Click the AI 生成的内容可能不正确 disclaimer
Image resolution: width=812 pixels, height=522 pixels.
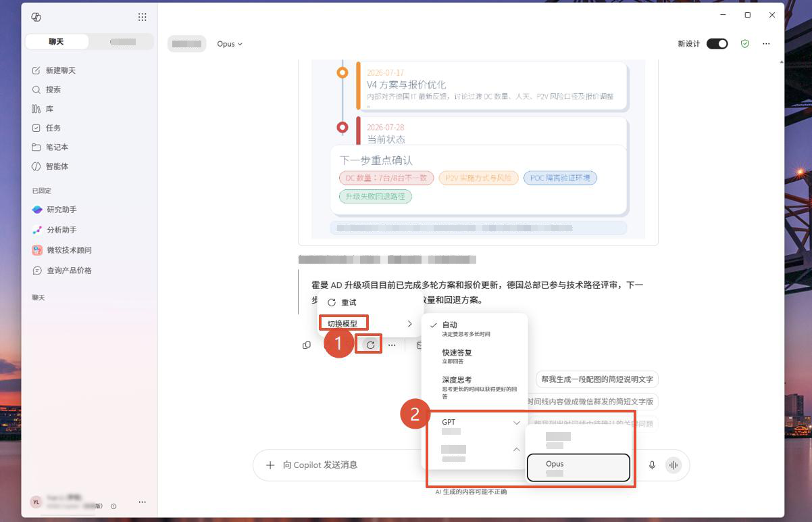[471, 492]
